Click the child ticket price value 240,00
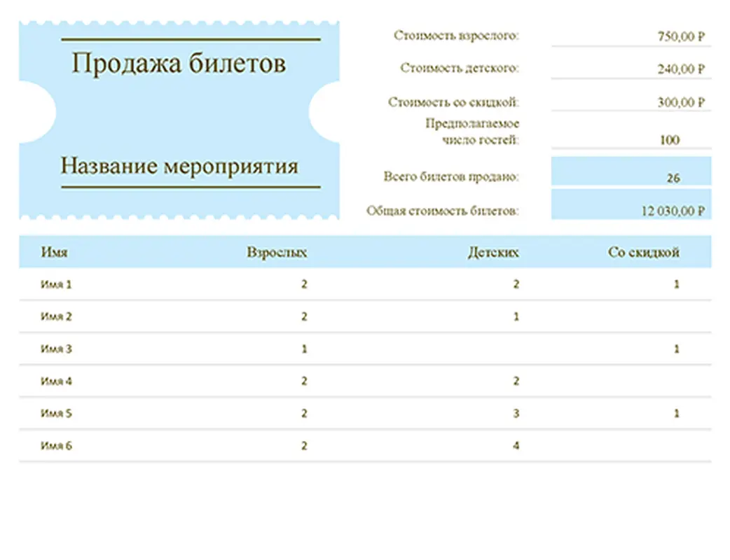The image size is (730, 560). [675, 69]
